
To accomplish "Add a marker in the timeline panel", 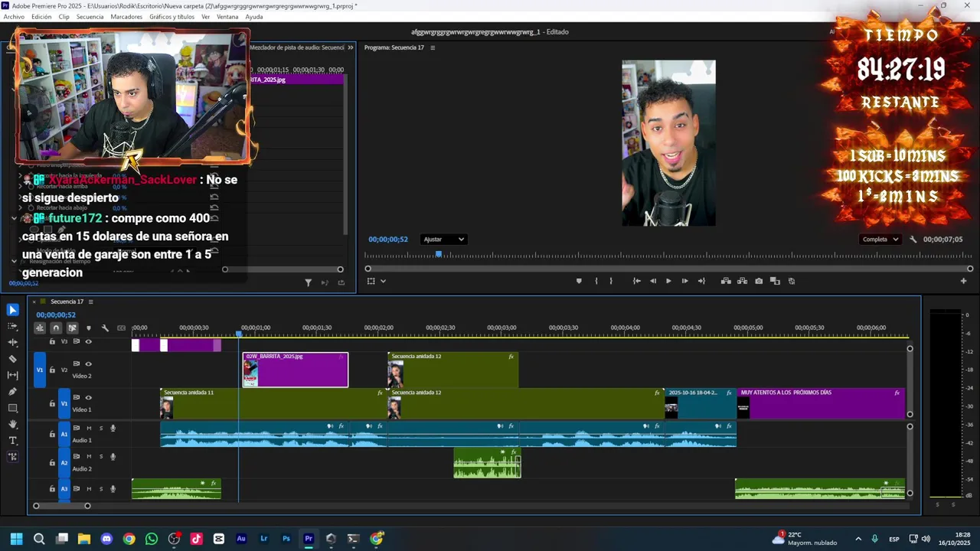I will (x=88, y=328).
